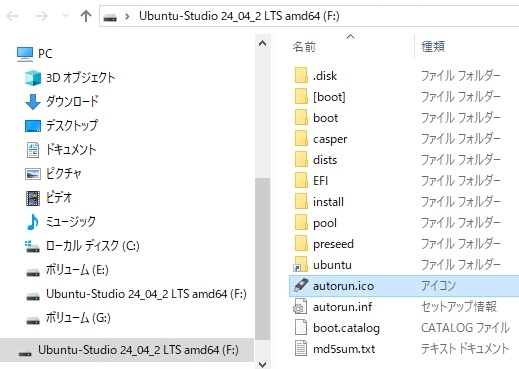The image size is (519, 369).
Task: Select the ミュージック music note icon
Action: 33,222
